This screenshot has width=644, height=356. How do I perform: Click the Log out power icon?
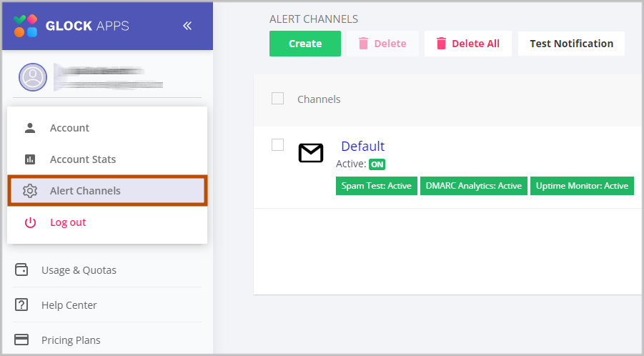coord(30,222)
